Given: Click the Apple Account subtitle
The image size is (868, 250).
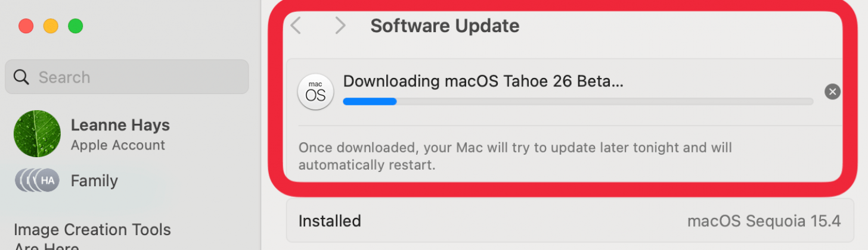Looking at the screenshot, I should point(118,145).
